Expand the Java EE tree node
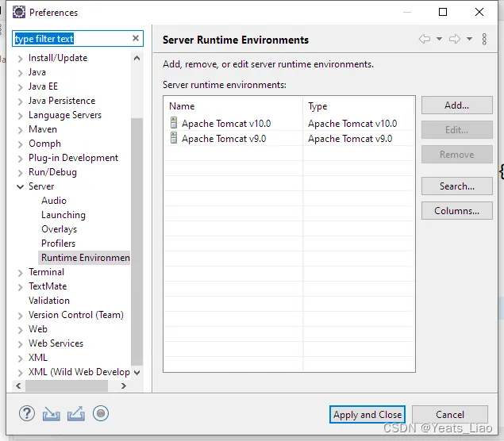 click(21, 87)
